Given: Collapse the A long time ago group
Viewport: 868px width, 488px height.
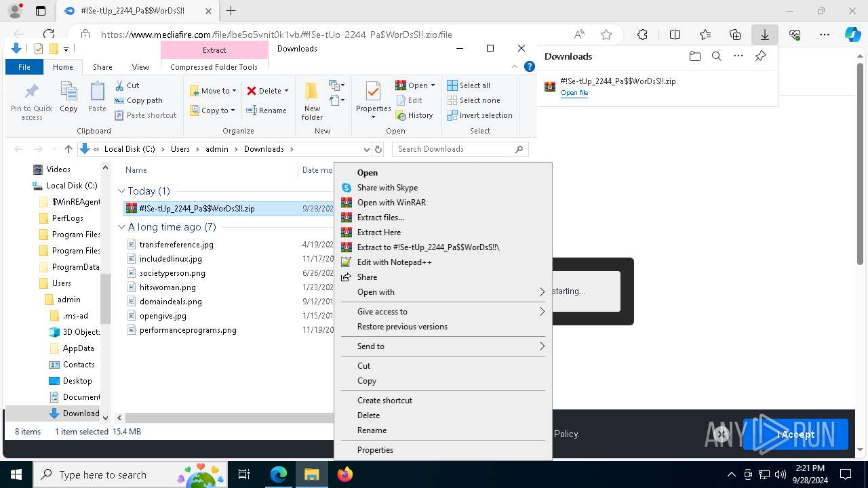Looking at the screenshot, I should click(121, 227).
